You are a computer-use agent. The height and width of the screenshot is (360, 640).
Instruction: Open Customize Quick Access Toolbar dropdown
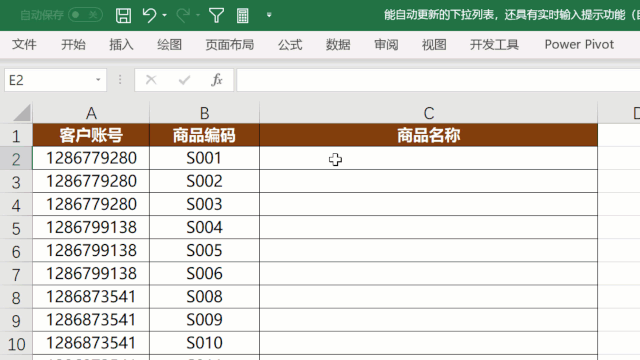(x=269, y=15)
